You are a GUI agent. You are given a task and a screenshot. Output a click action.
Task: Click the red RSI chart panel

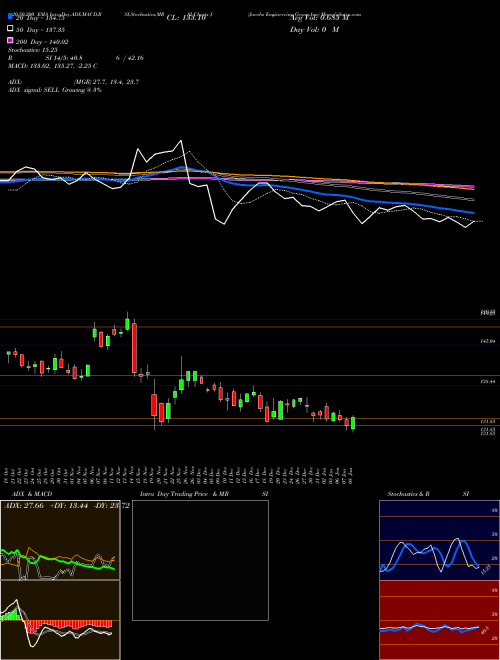coord(439,620)
